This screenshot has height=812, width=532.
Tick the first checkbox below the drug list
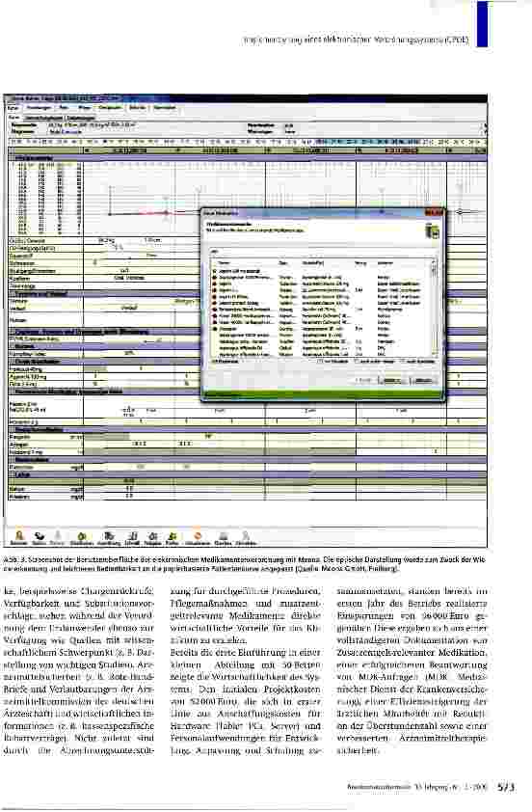(x=319, y=361)
